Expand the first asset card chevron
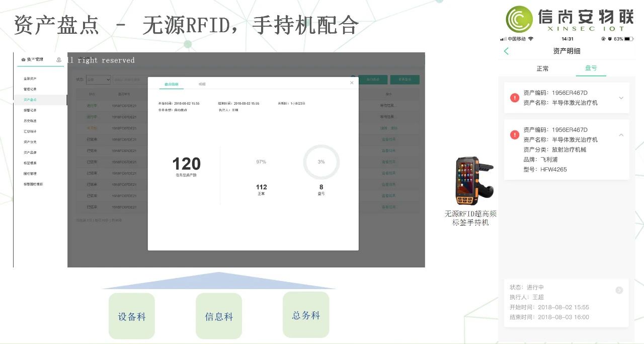644x344 pixels. [621, 98]
